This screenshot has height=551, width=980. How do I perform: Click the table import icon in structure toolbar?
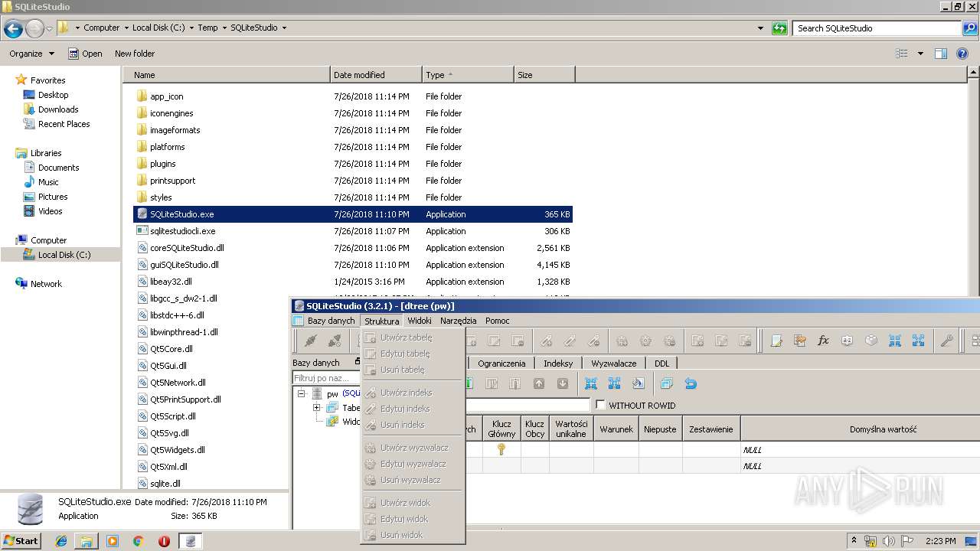pyautogui.click(x=590, y=383)
